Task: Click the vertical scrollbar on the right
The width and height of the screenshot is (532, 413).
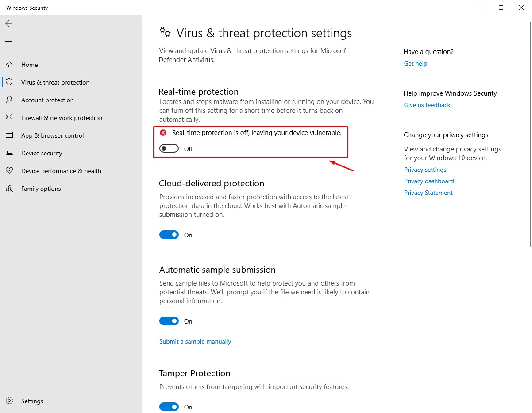Action: (x=530, y=133)
